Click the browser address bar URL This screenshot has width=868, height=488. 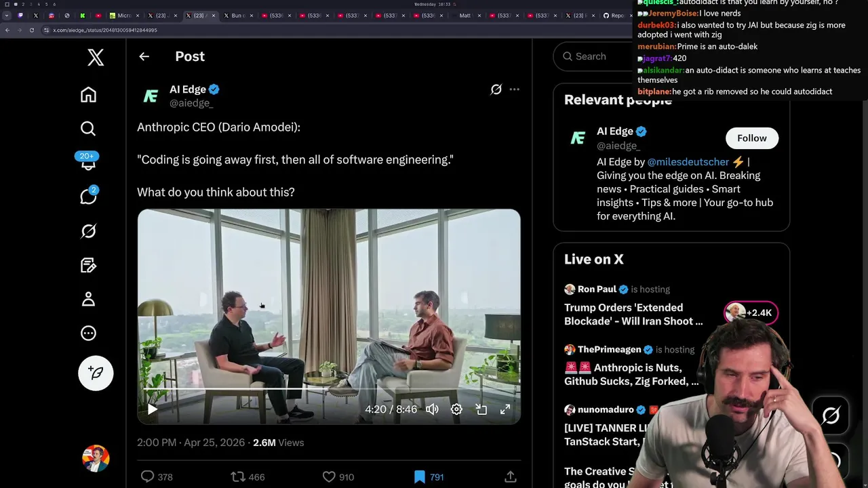click(x=105, y=30)
